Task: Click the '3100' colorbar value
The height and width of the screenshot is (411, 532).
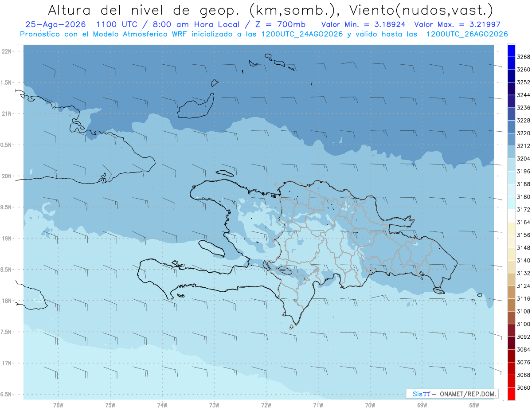Action: pyautogui.click(x=524, y=324)
